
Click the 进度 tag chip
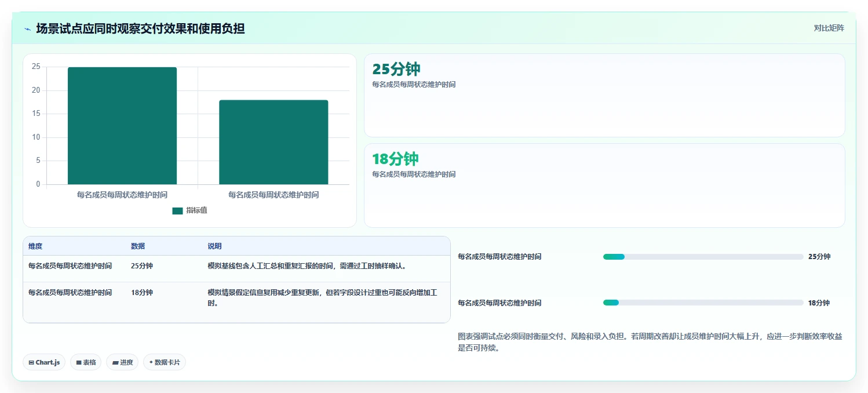point(122,362)
